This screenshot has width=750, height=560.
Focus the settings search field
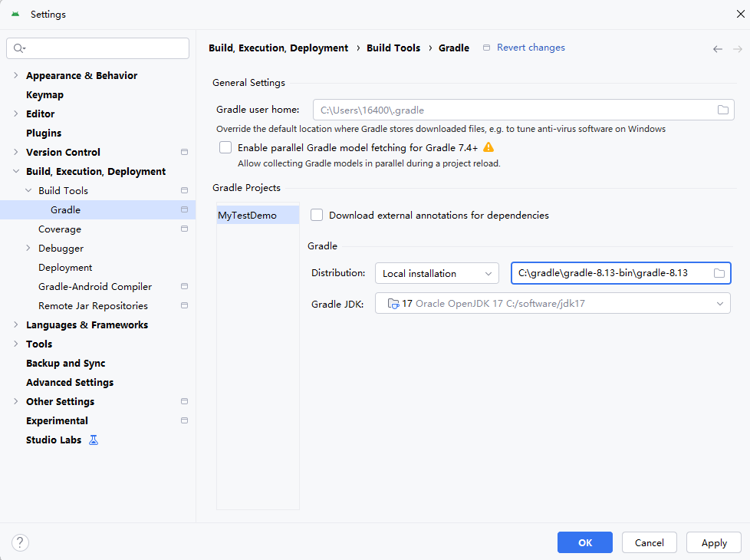[x=97, y=48]
